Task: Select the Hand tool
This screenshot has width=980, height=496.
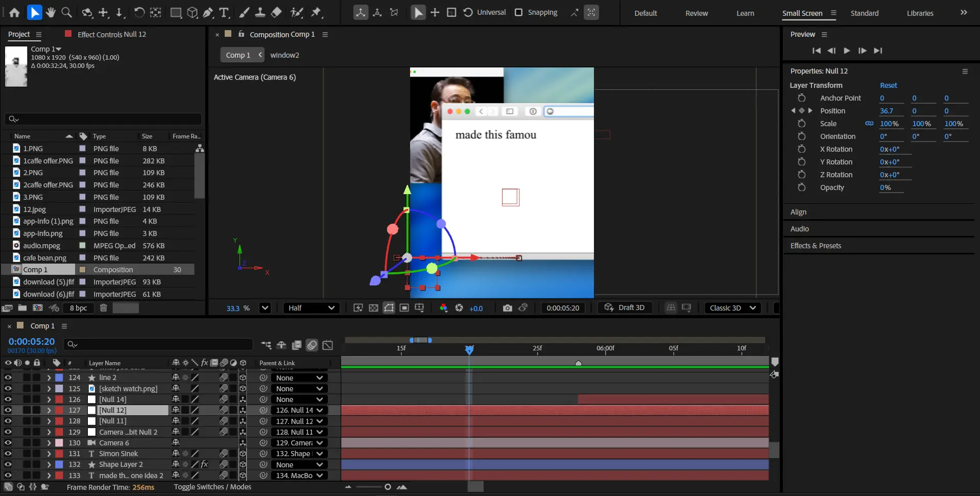Action: coord(50,12)
